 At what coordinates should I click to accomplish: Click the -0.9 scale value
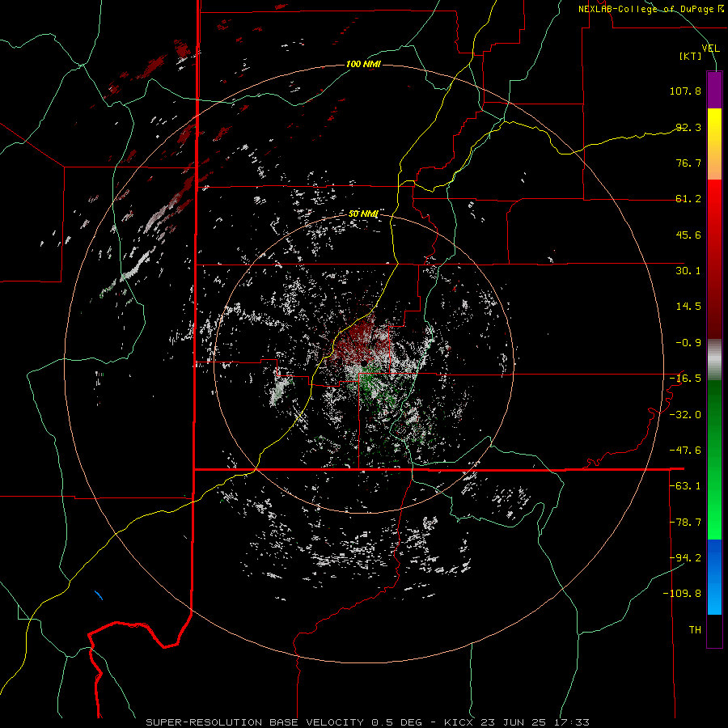688,343
